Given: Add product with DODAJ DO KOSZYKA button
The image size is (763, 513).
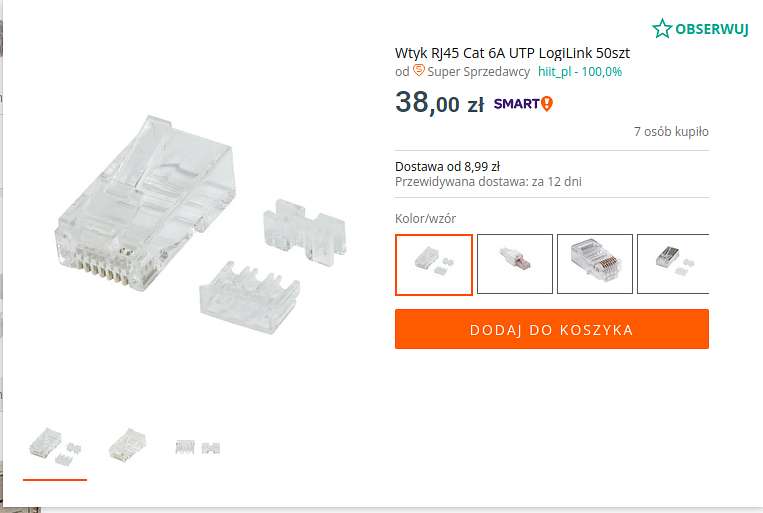Looking at the screenshot, I should point(552,329).
